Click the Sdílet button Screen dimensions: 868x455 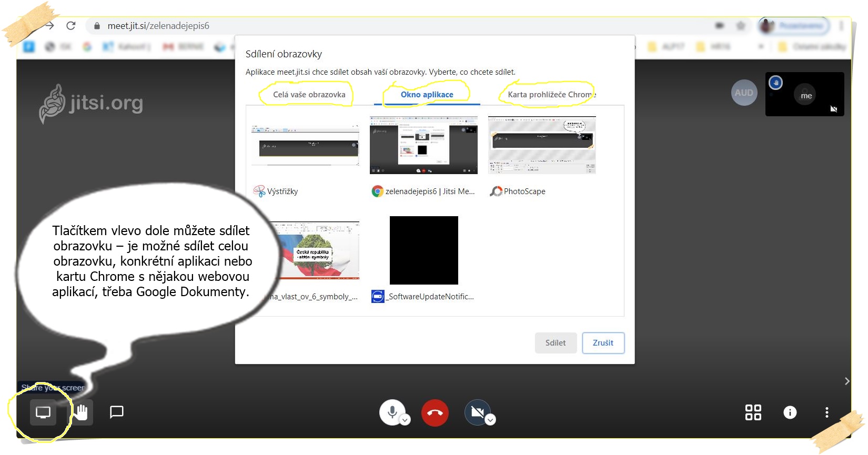click(x=556, y=343)
